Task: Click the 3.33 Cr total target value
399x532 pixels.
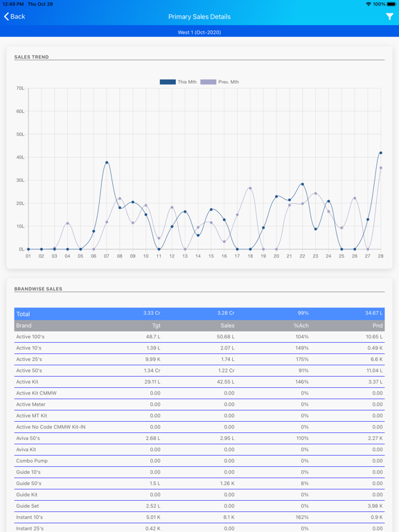Action: (x=152, y=313)
